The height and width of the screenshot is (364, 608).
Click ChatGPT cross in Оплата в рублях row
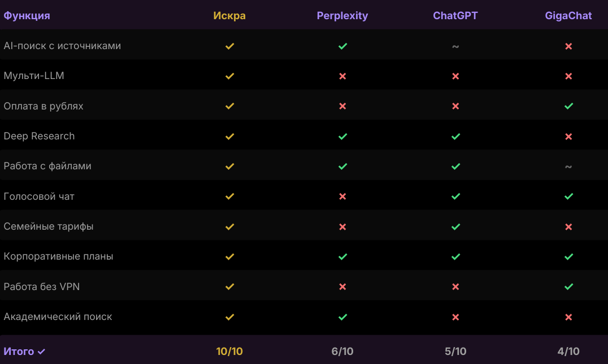click(x=455, y=106)
